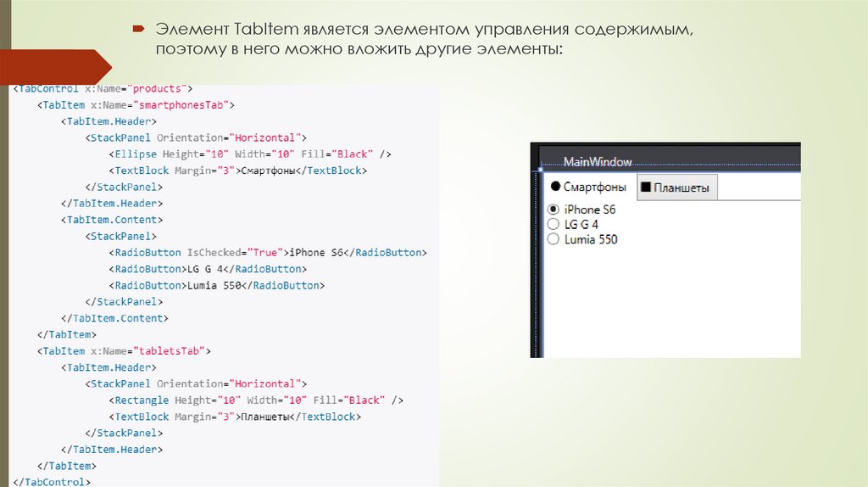Click the slide heading about Элемент TabItem

[x=424, y=38]
